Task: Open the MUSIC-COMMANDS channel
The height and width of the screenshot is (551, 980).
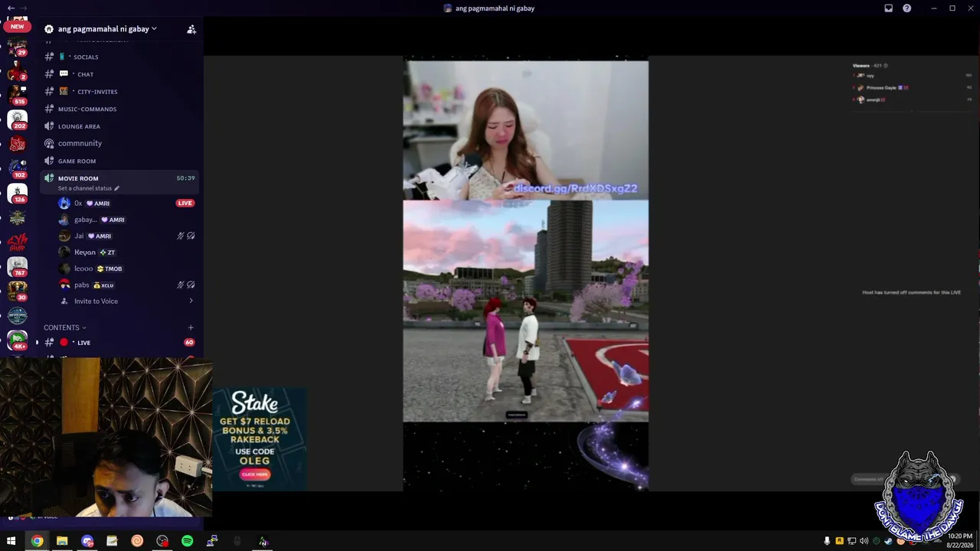Action: (120, 109)
